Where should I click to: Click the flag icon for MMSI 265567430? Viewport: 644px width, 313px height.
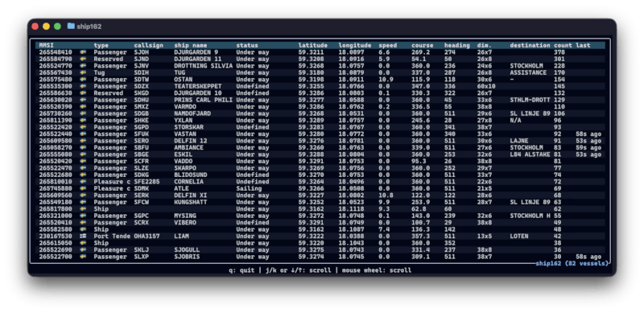click(x=83, y=72)
